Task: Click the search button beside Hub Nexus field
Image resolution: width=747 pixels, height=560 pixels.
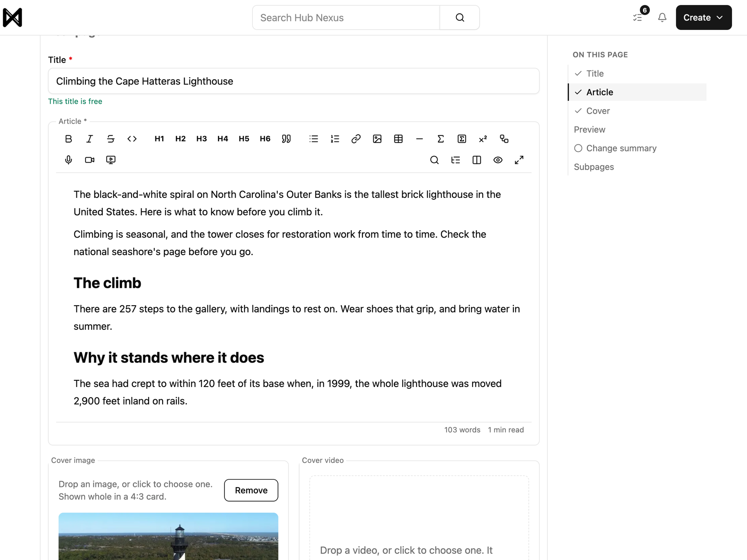Action: (x=460, y=17)
